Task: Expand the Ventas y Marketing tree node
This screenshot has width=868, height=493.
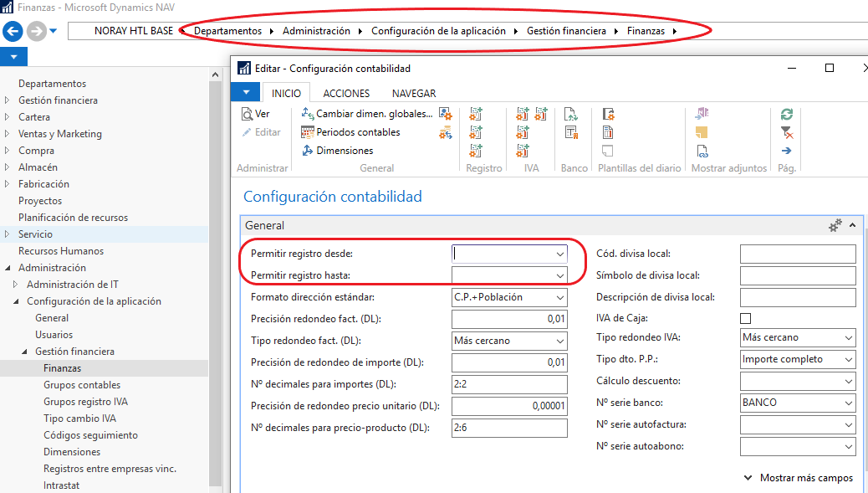Action: click(x=8, y=133)
